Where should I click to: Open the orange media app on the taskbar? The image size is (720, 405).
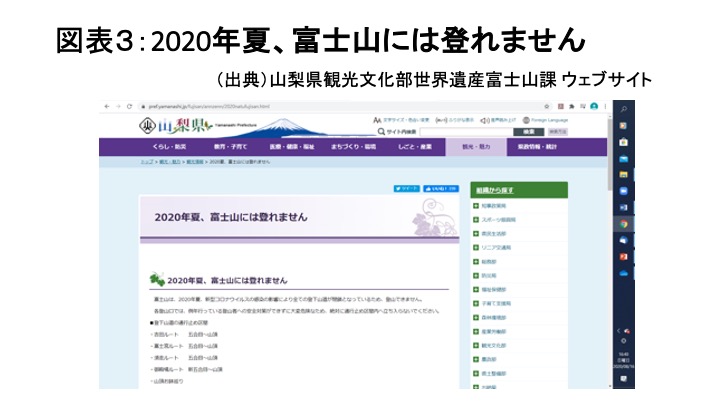(x=624, y=126)
